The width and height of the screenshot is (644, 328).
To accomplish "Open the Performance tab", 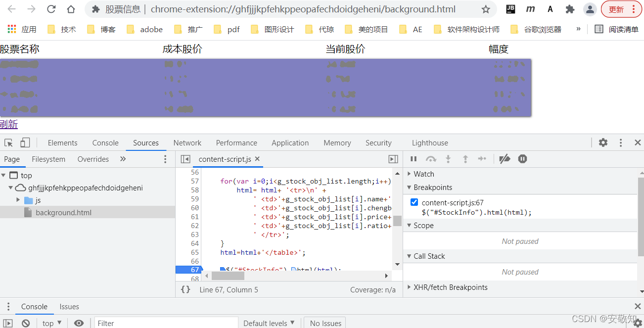I will pyautogui.click(x=236, y=142).
